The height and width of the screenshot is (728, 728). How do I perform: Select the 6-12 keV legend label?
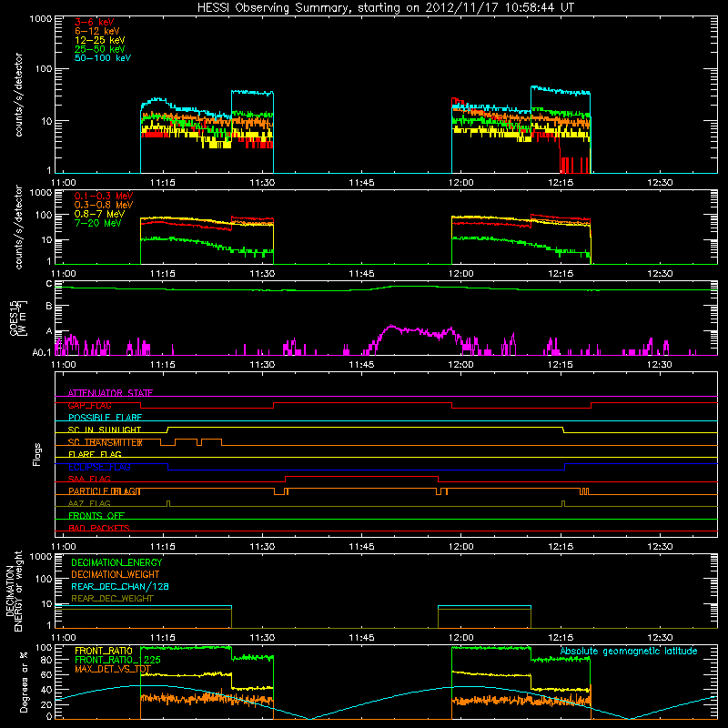[96, 31]
